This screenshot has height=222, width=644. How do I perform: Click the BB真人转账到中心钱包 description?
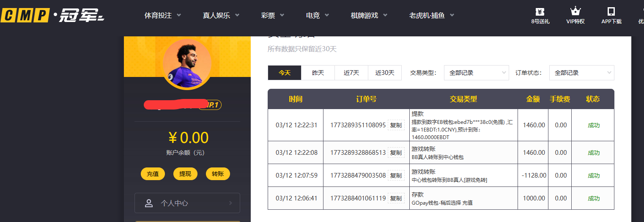(x=438, y=157)
